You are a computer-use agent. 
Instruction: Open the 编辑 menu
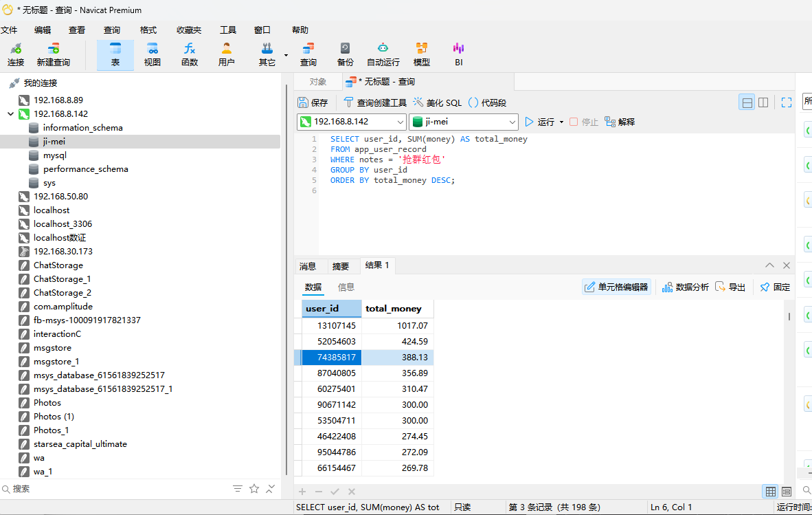pyautogui.click(x=43, y=30)
